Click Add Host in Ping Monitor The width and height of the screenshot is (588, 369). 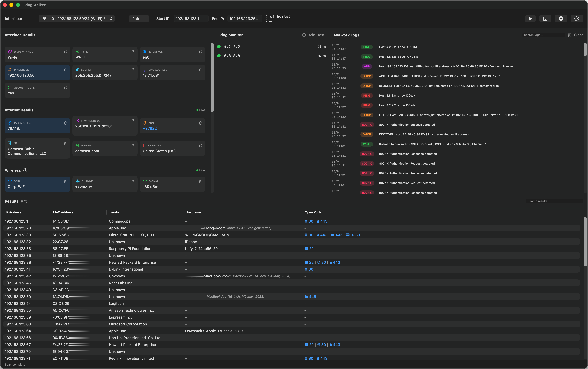[313, 35]
